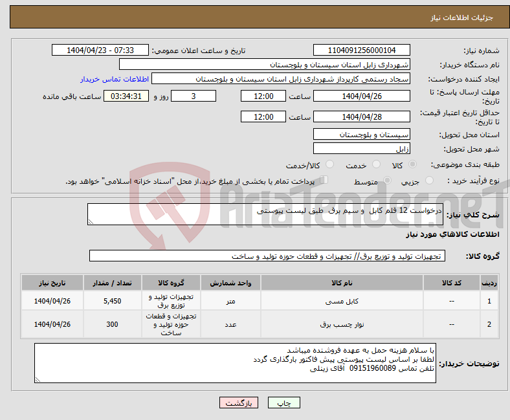Click response deadline time 12:00 field
This screenshot has width=510, height=420.
(x=263, y=96)
